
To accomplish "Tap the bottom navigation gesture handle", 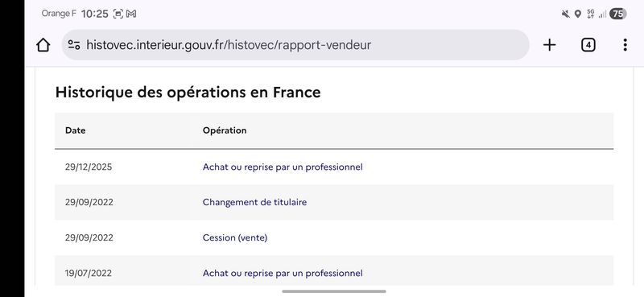I will (334, 291).
